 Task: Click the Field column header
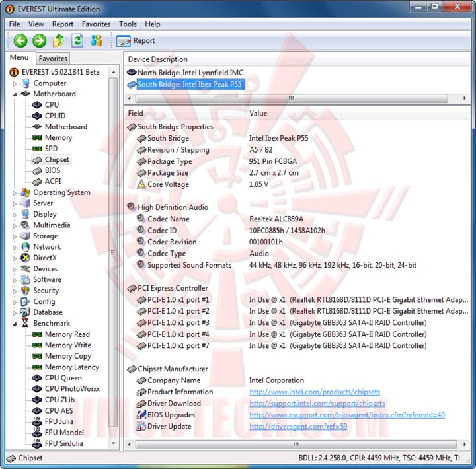(x=185, y=114)
